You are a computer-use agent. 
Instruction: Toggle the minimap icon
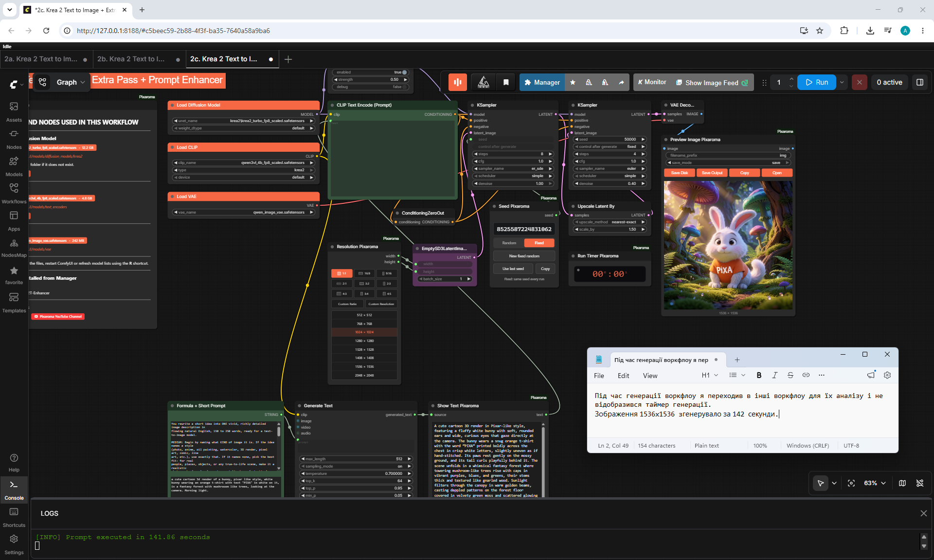[902, 483]
